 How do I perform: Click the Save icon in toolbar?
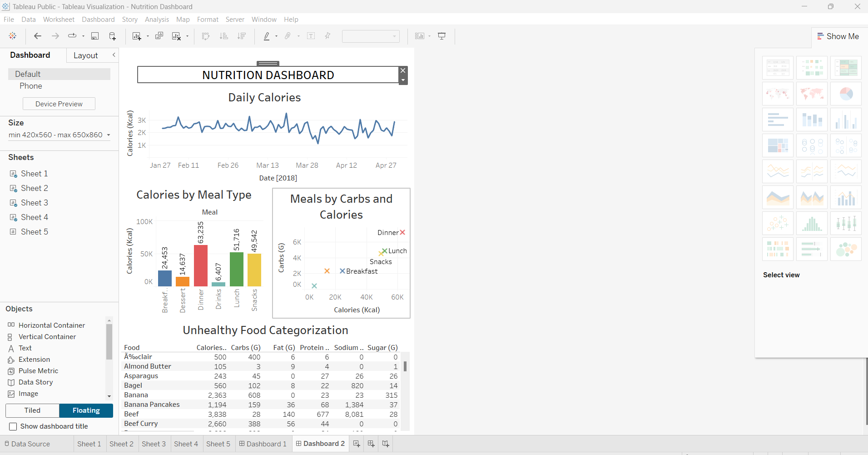(x=95, y=36)
